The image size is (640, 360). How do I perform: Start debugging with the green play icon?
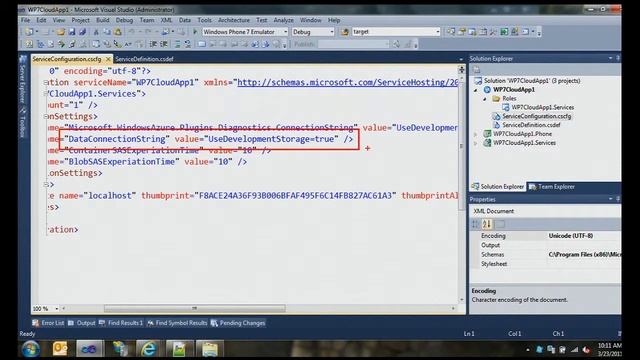(x=195, y=31)
